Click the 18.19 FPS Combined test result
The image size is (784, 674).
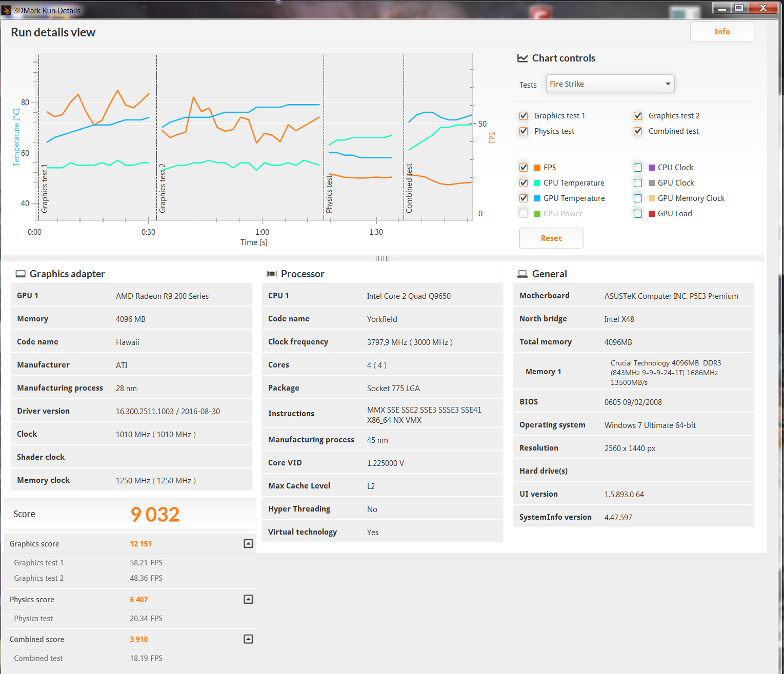point(146,658)
